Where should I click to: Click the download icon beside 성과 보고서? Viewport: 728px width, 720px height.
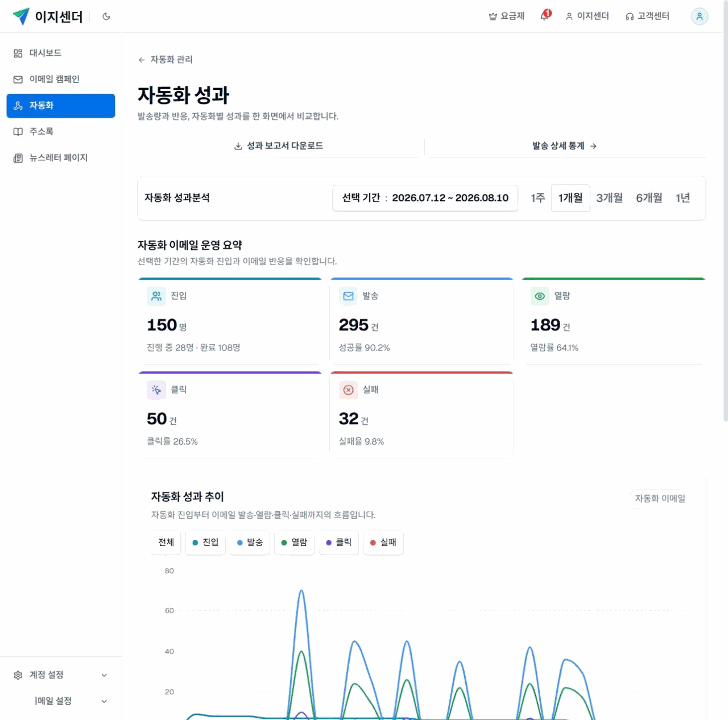[x=238, y=146]
